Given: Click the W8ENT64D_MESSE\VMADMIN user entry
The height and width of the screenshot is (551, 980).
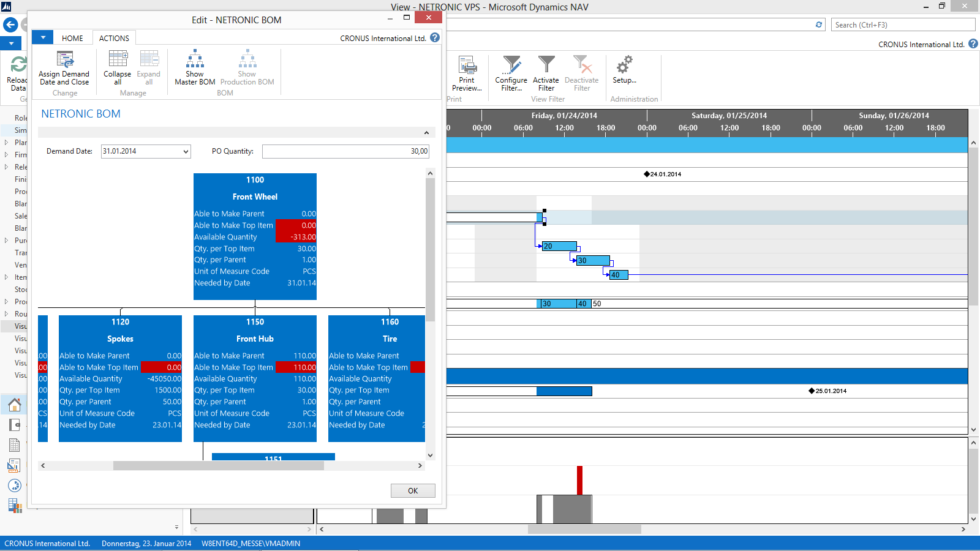Looking at the screenshot, I should [x=251, y=544].
